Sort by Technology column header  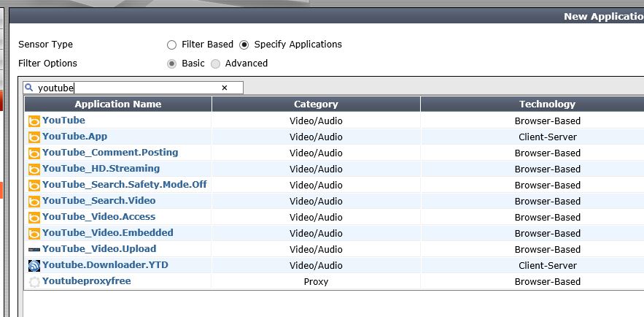pos(547,104)
